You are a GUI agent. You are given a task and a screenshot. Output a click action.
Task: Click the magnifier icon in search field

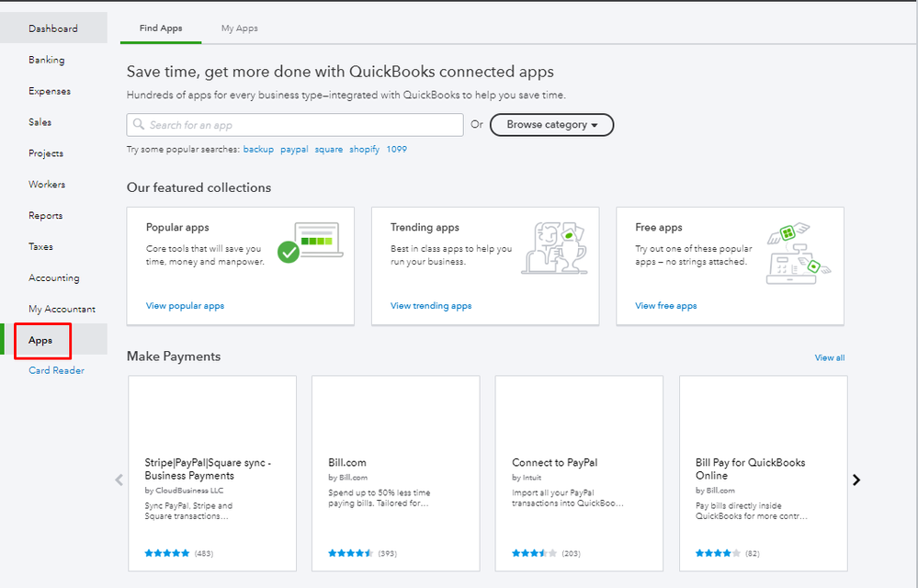[x=139, y=125]
